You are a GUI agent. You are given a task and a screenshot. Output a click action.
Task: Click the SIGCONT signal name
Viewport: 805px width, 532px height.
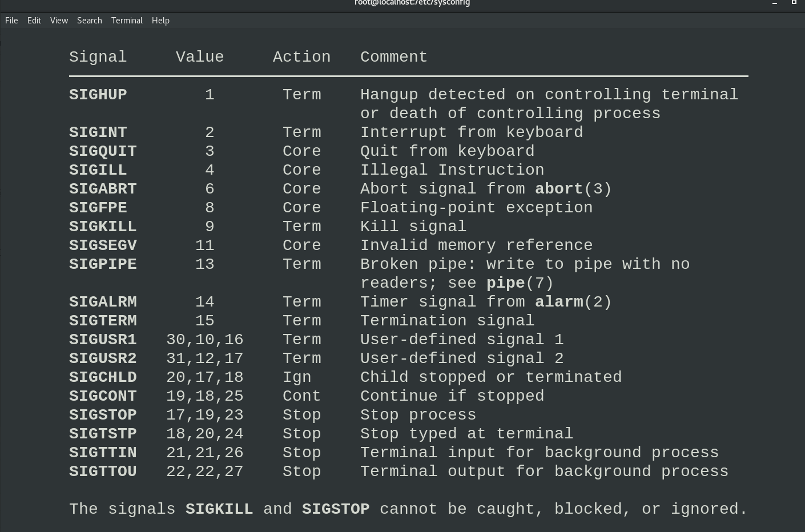pyautogui.click(x=103, y=396)
